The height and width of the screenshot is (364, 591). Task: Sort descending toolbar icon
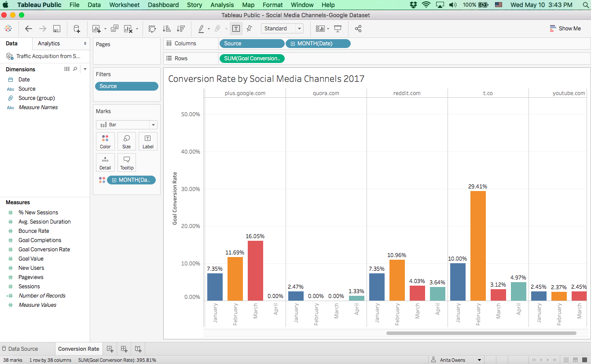[180, 29]
